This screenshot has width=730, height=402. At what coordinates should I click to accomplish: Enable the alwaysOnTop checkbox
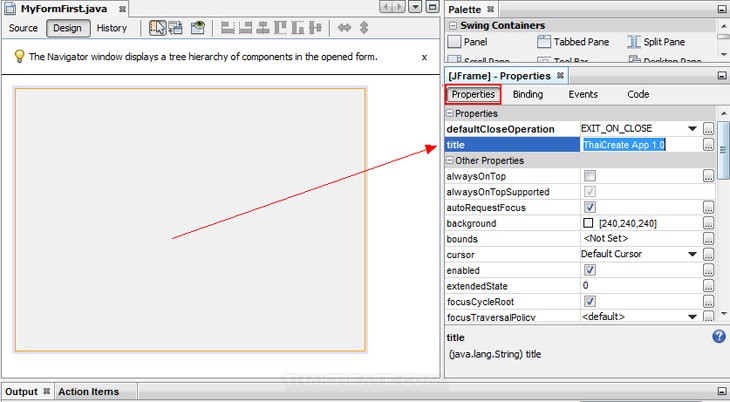(590, 176)
